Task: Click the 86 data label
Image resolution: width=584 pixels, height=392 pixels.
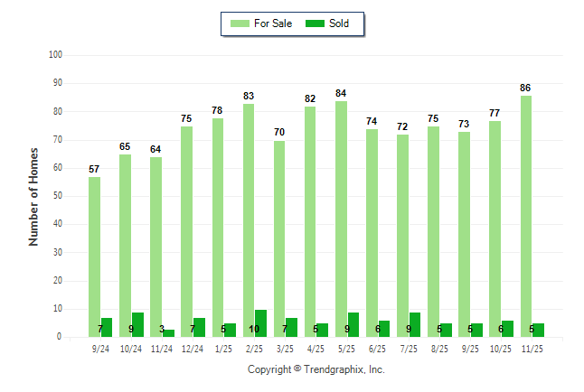Action: click(525, 88)
